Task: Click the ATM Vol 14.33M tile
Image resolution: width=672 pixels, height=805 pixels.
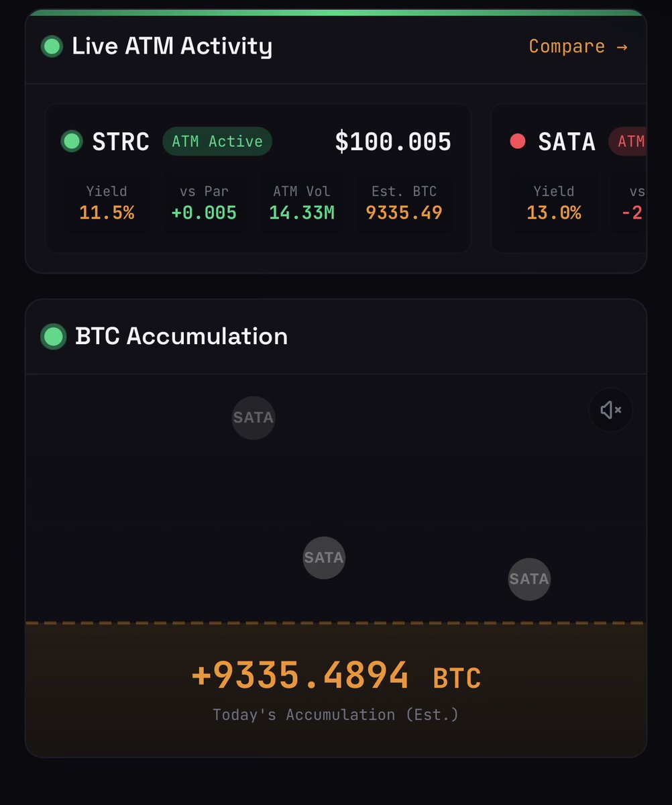Action: 302,203
